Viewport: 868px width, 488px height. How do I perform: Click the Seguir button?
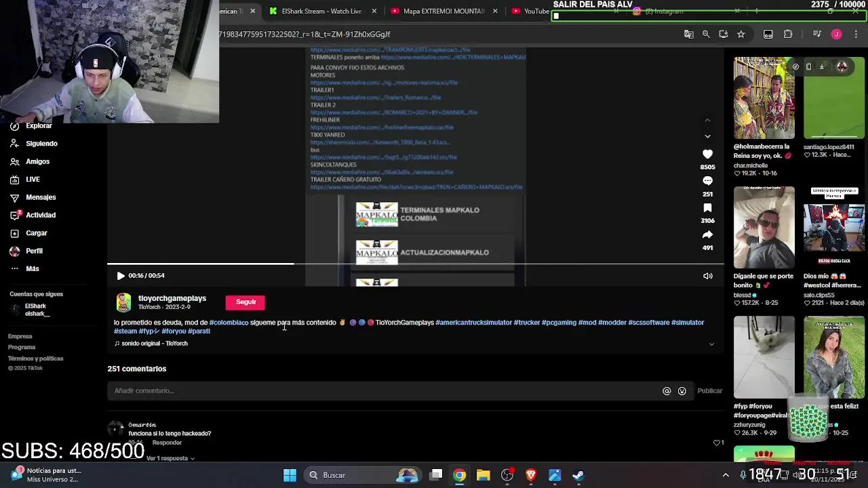245,302
